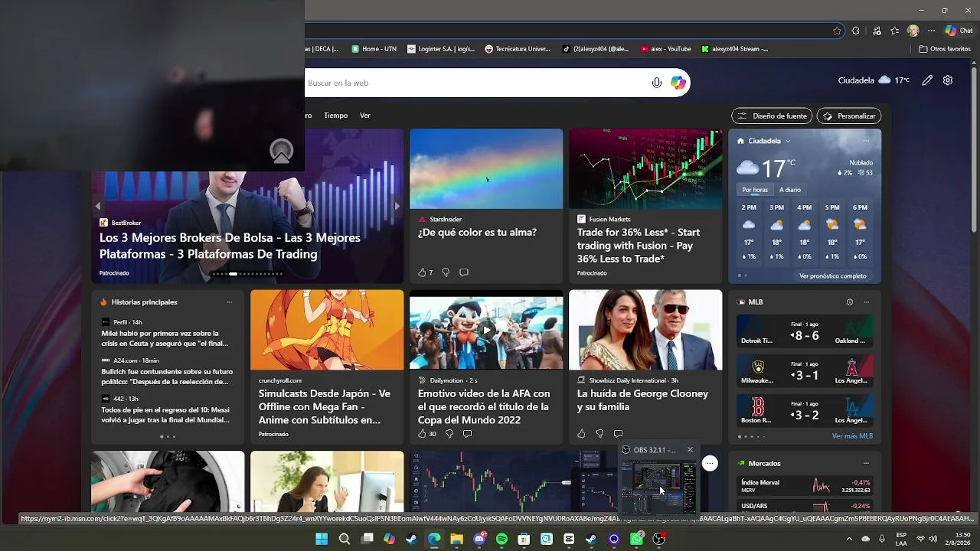This screenshot has width=980, height=551.
Task: Open the 'alexyz404 Stream' bookmark
Action: coord(734,49)
